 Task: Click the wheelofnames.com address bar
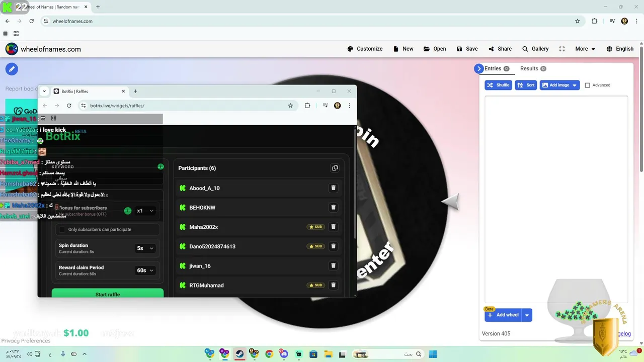coord(312,21)
